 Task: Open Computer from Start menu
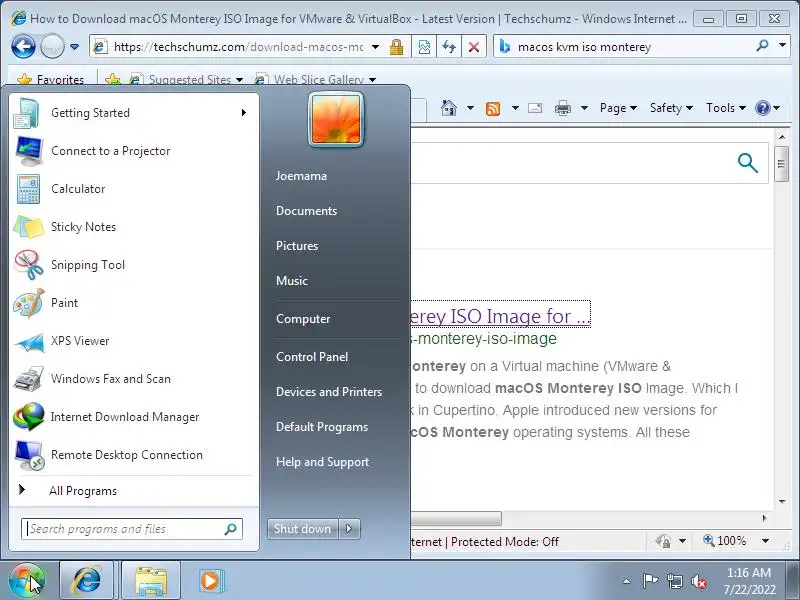303,319
